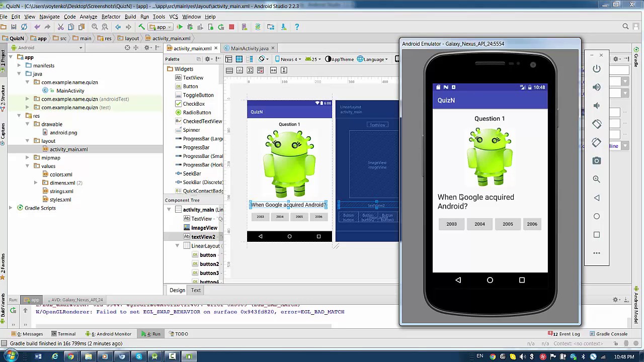Select android.png in the drawable folder
Viewport: 644px width, 362px height.
pyautogui.click(x=63, y=133)
